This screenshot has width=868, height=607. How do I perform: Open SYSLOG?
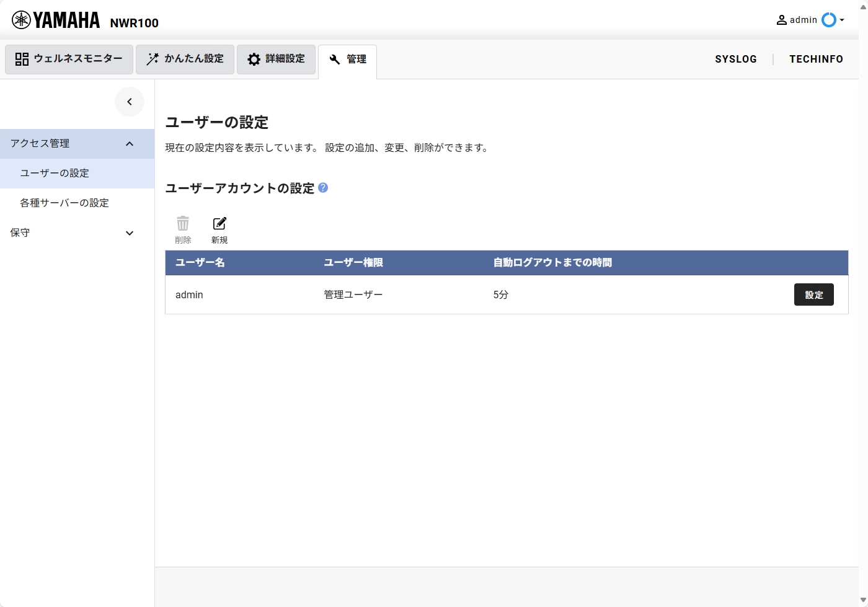coord(736,59)
